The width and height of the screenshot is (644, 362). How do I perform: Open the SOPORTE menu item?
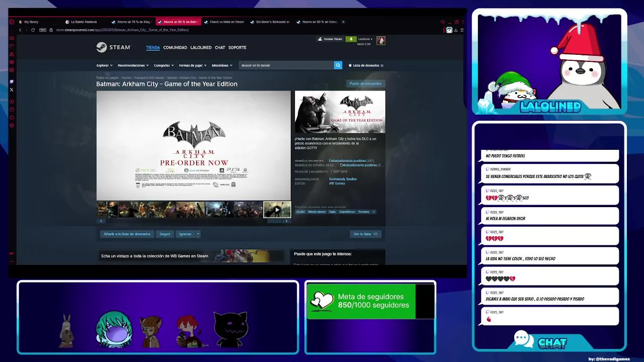(237, 48)
